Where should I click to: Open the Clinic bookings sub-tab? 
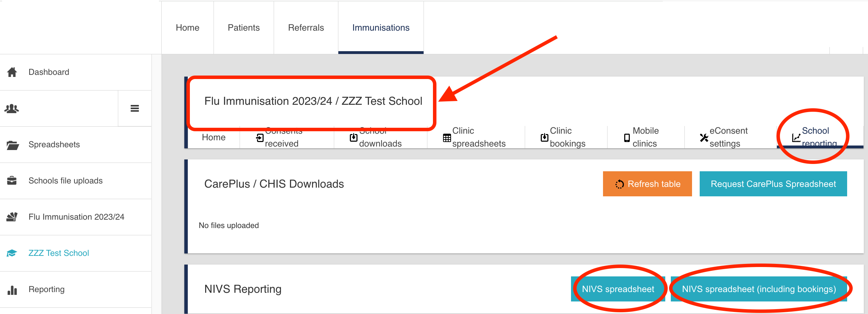click(567, 137)
